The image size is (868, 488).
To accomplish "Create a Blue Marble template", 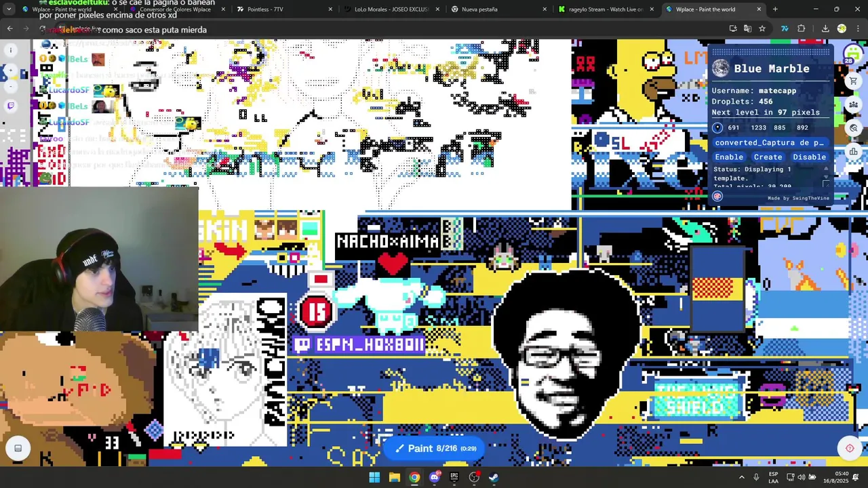I will click(x=768, y=157).
